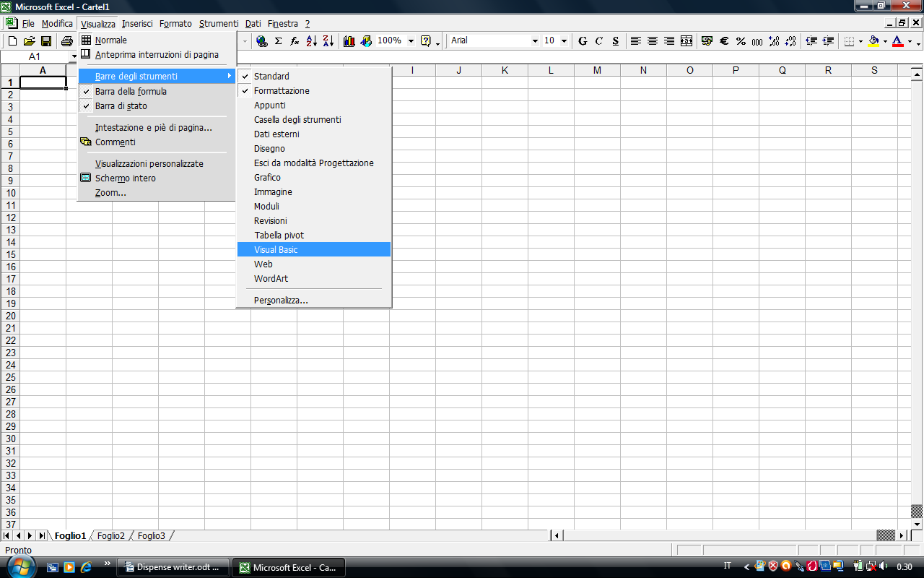Click the Office Assistant help icon
The image size is (924, 578).
(426, 41)
